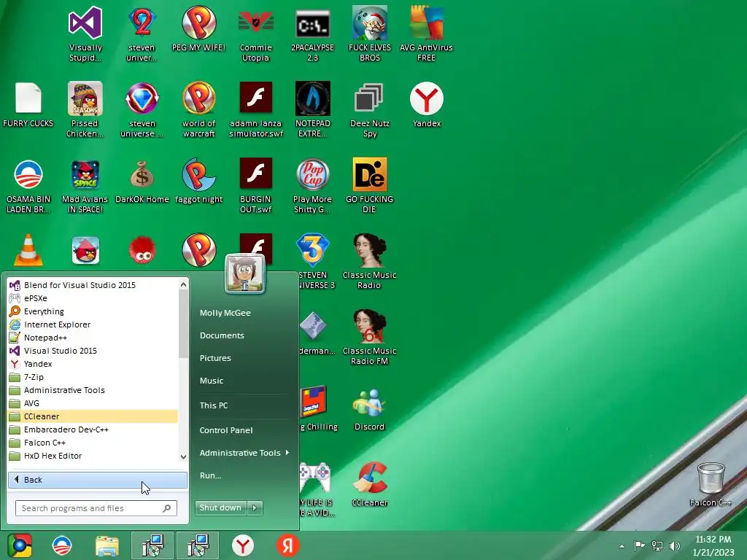This screenshot has height=560, width=747.
Task: Click the Search programs and files box
Action: tap(96, 508)
